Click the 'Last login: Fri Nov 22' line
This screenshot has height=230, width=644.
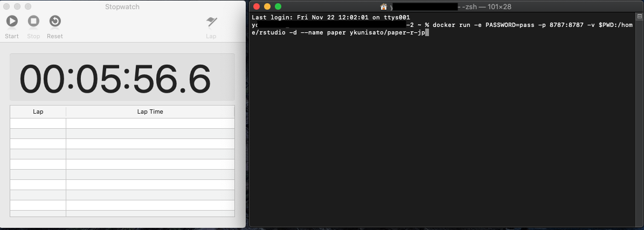(x=331, y=18)
